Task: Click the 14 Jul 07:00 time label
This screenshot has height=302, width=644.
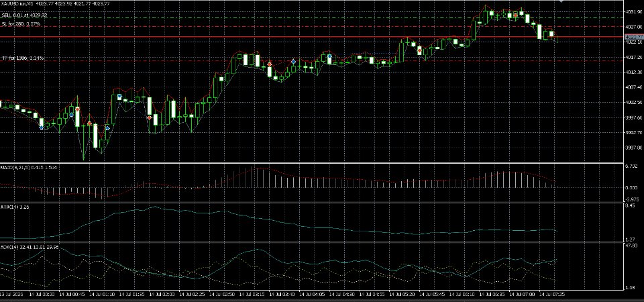Action: click(x=521, y=295)
